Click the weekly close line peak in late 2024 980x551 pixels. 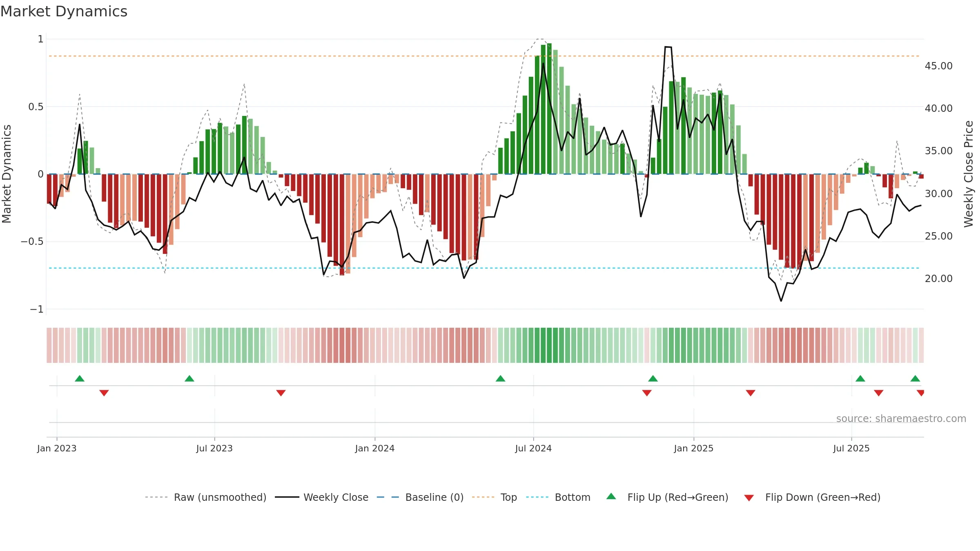point(668,47)
